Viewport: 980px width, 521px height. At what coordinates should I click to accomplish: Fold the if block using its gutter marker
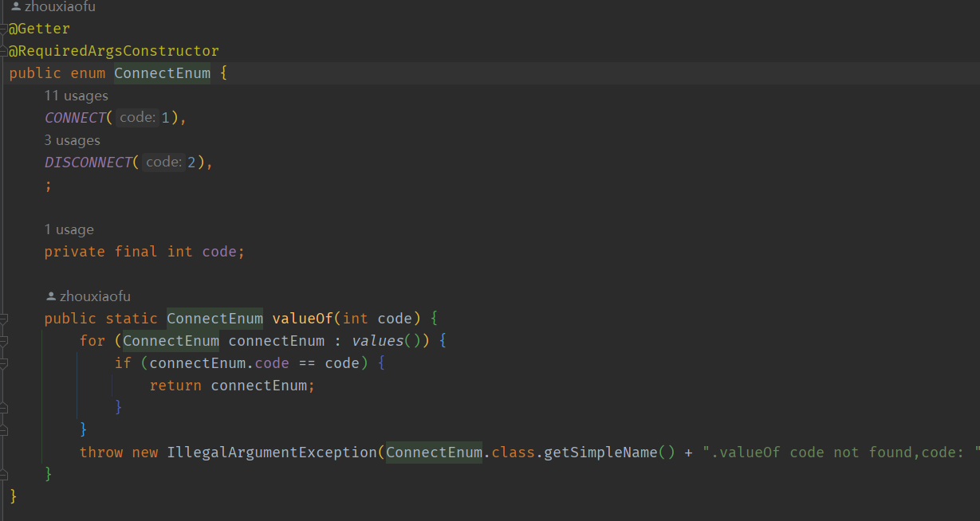(3, 363)
